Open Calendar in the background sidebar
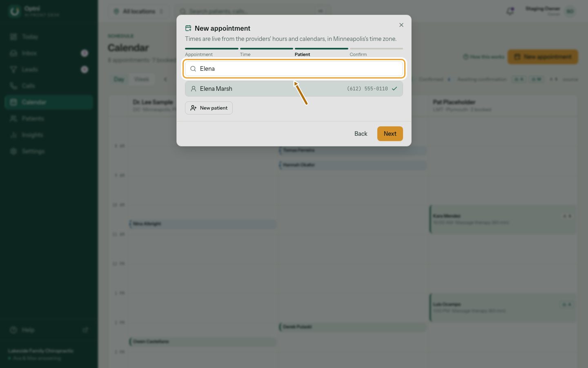 (x=49, y=102)
